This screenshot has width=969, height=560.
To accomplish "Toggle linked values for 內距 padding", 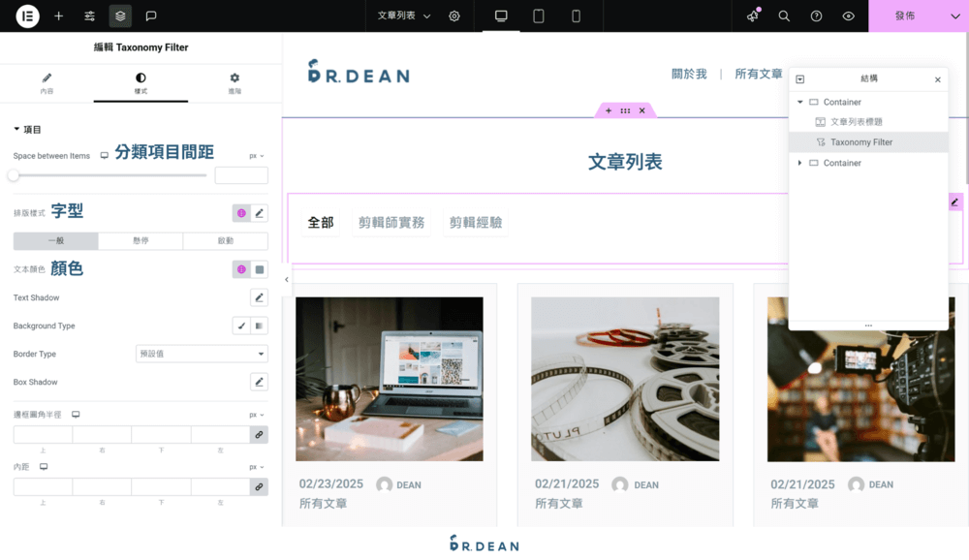I will (259, 486).
